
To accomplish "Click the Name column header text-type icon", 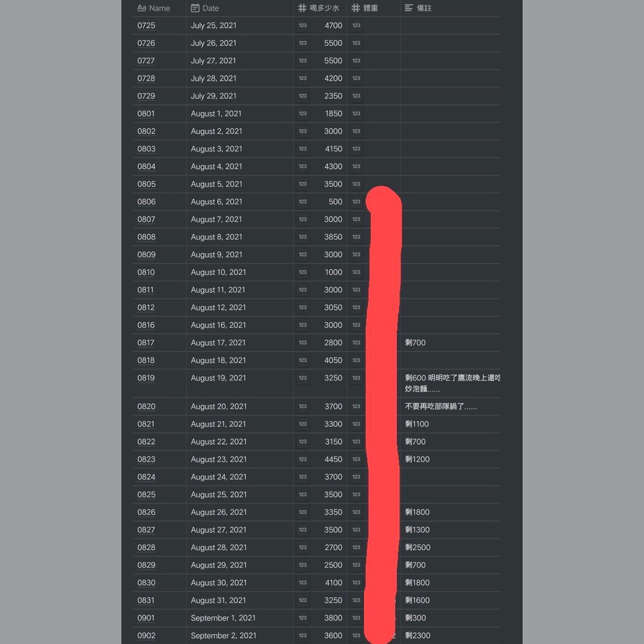I will tap(141, 8).
